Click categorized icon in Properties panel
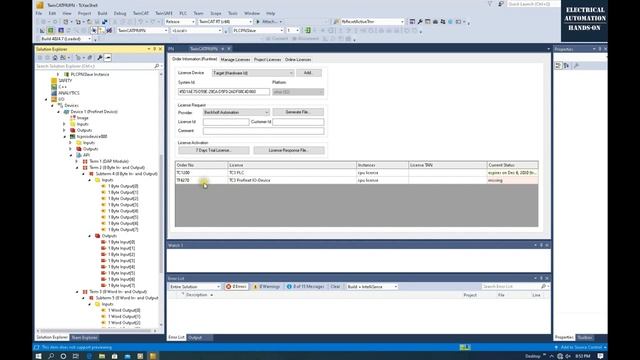Image resolution: width=640 pixels, height=360 pixels. point(558,66)
